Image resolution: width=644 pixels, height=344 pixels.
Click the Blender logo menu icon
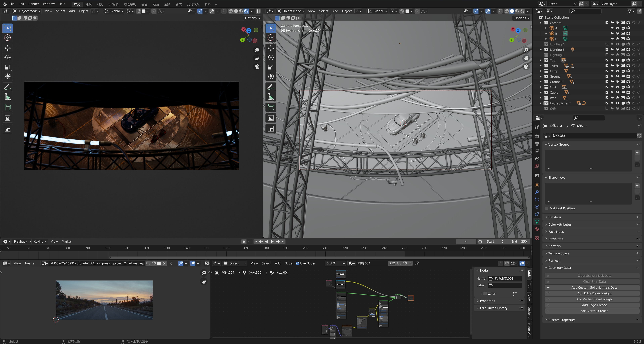(5, 4)
